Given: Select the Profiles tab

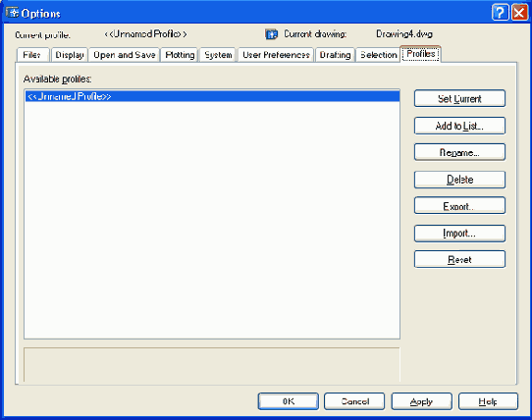Looking at the screenshot, I should (421, 54).
